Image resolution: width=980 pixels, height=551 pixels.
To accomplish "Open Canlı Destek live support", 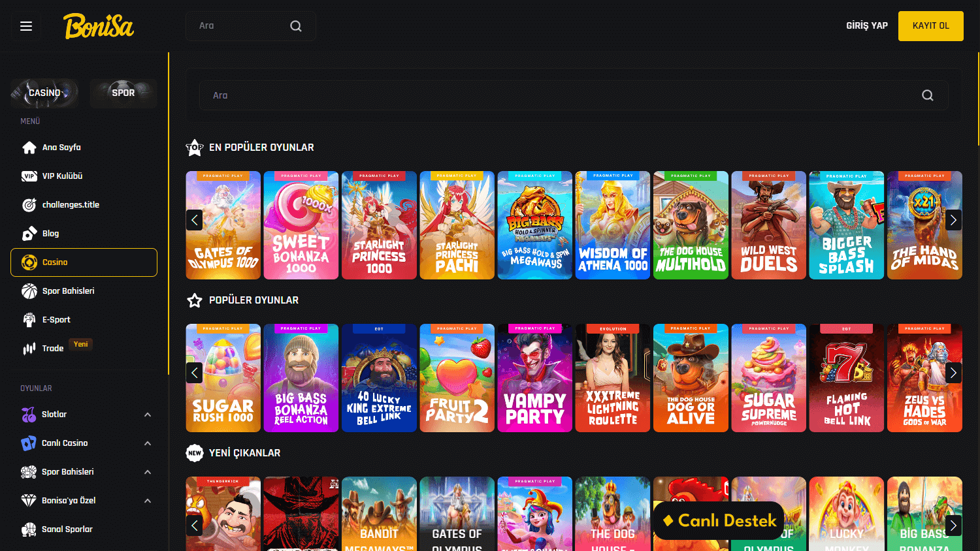I will (719, 521).
